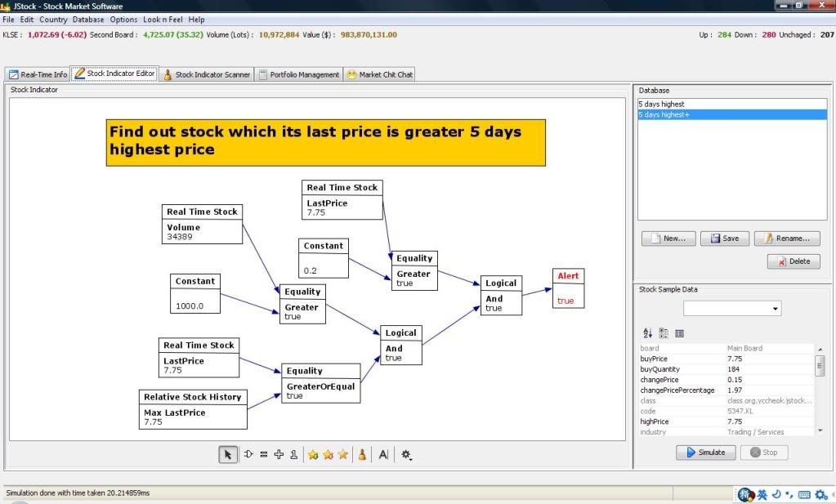
Task: Select the Alert node in the diagram
Action: pos(568,288)
